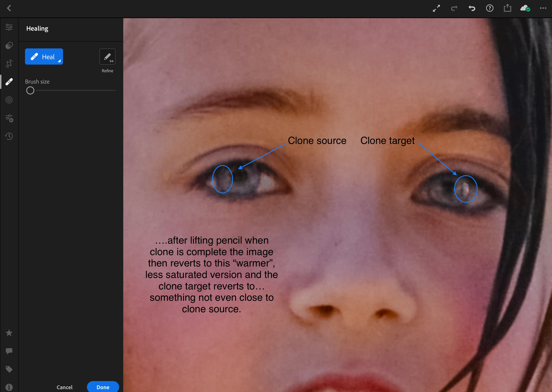Open the three-dot more options menu
This screenshot has width=552, height=392.
pyautogui.click(x=543, y=8)
